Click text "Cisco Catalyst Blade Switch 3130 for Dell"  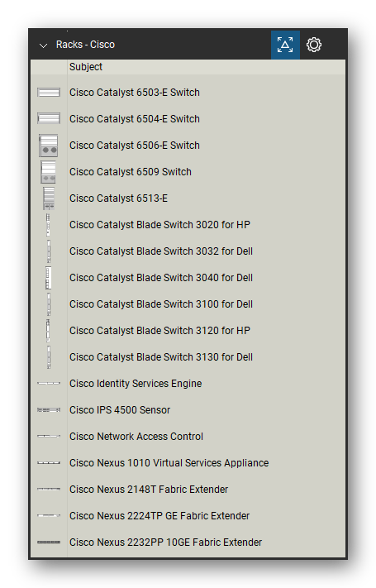(161, 357)
